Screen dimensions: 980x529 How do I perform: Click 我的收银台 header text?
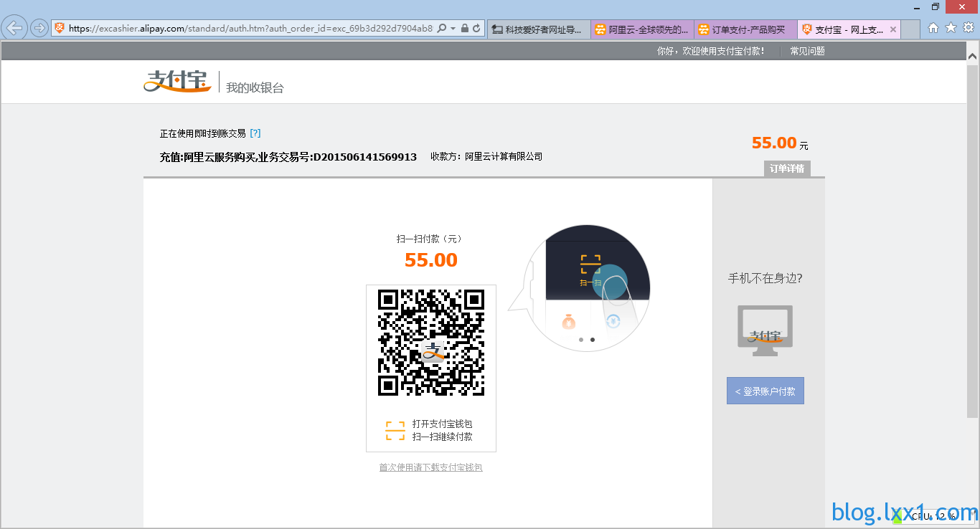(x=255, y=87)
